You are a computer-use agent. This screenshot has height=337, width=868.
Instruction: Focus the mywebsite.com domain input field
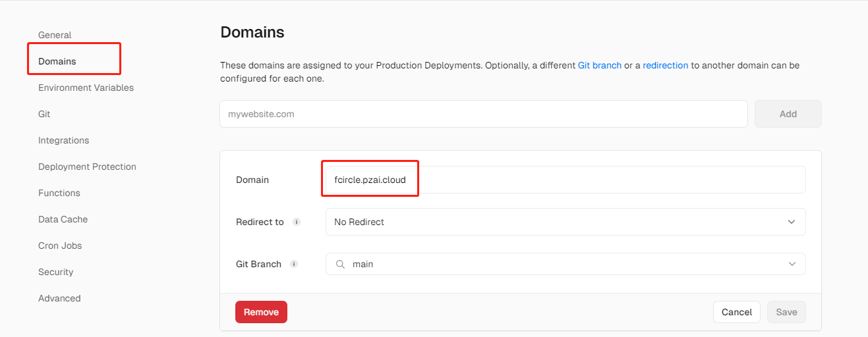pos(483,114)
